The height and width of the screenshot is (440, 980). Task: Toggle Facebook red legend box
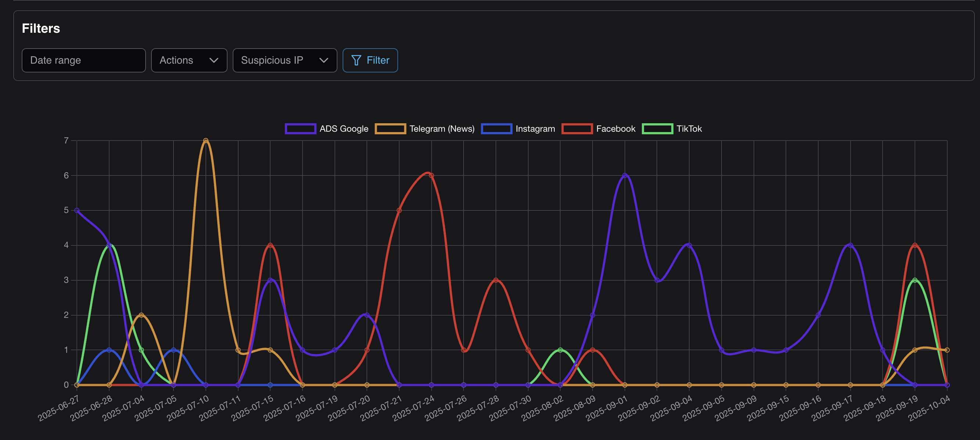577,129
